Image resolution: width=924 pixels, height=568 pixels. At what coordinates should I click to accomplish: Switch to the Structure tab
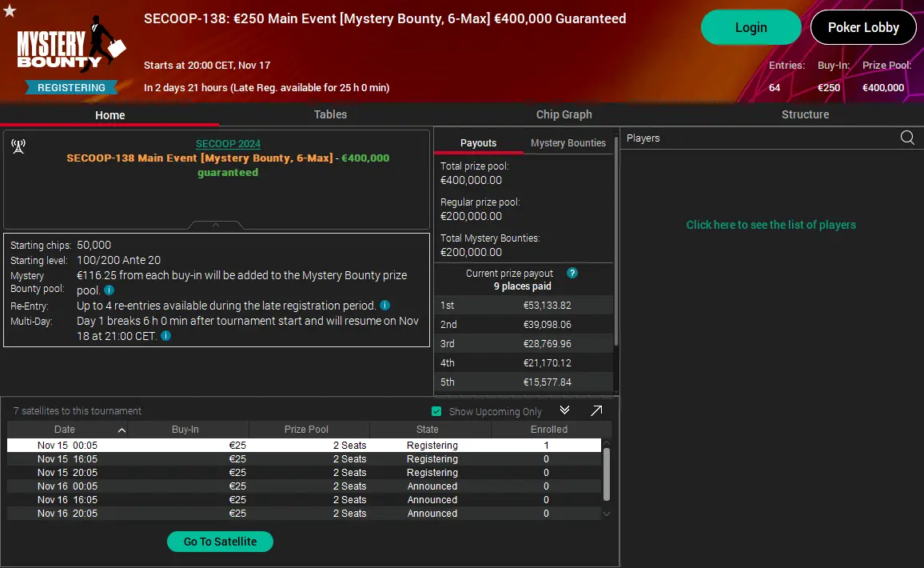805,114
